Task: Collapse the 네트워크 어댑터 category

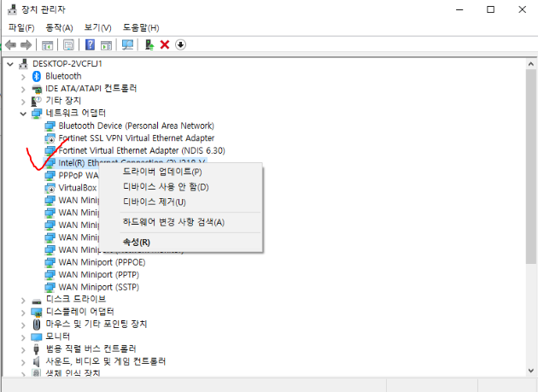Action: point(23,114)
